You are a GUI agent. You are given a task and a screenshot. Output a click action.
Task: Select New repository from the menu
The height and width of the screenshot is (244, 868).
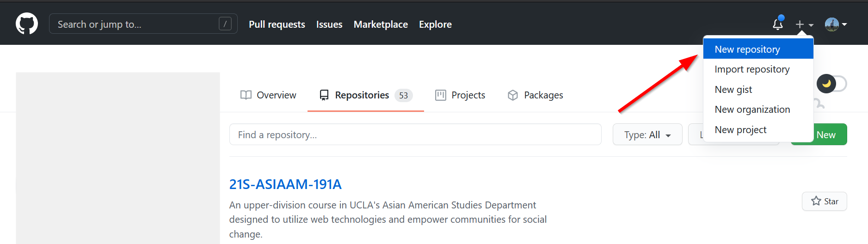point(747,49)
